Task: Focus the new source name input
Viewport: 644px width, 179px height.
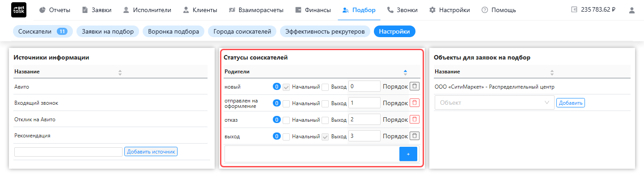Action: point(68,152)
